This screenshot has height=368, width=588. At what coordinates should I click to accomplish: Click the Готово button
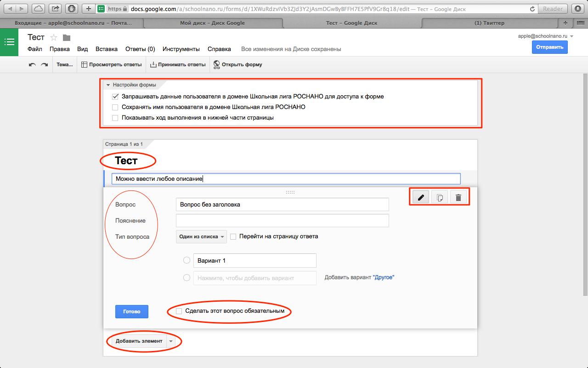pyautogui.click(x=131, y=311)
